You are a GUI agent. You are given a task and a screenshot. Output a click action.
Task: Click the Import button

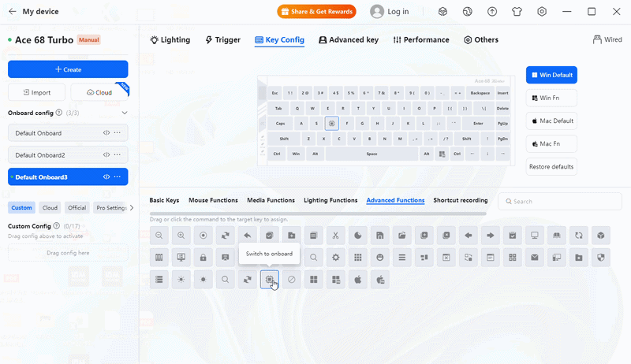[36, 92]
